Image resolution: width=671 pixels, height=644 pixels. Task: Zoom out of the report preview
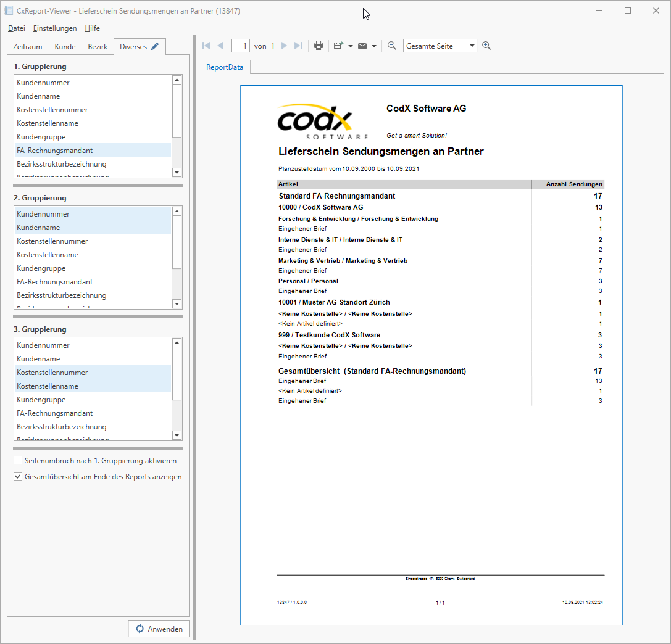[x=391, y=46]
